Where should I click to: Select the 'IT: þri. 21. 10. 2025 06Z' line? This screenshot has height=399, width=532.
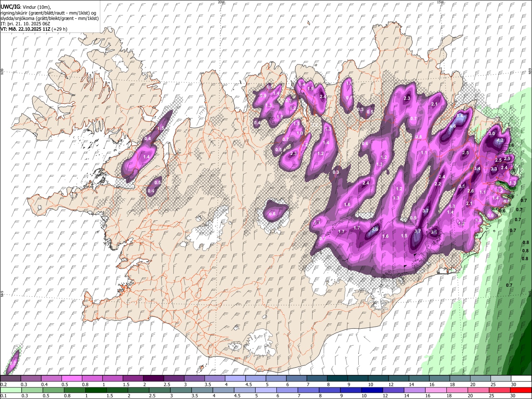(25, 24)
